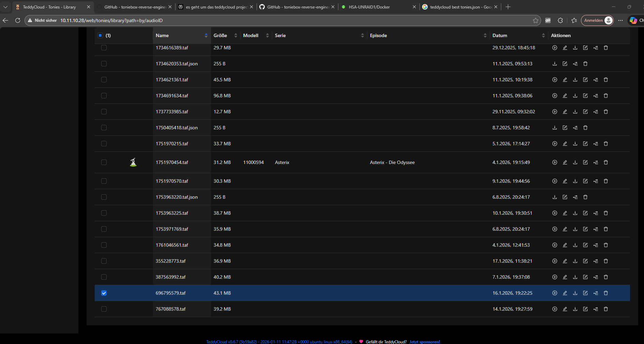
Task: Click the Jetzt sponsoren! link
Action: 425,342
